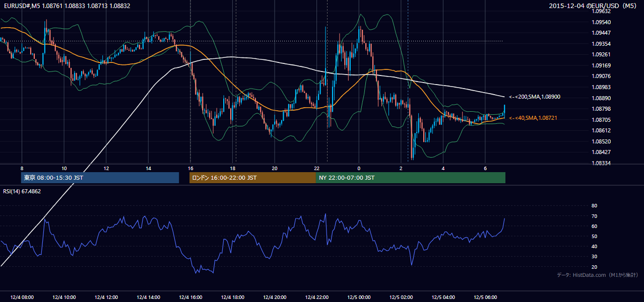Click the 1.08705 price axis label
This screenshot has width=644, height=302.
pos(601,120)
